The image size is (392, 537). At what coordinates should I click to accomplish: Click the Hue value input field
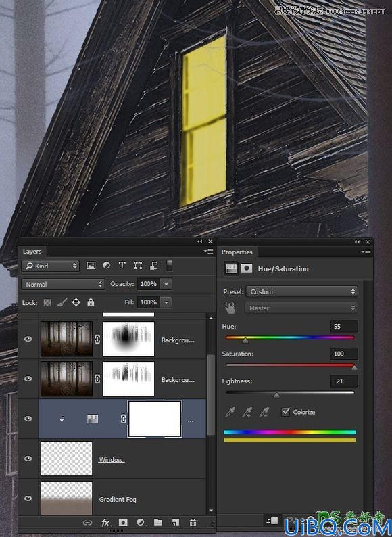click(344, 327)
